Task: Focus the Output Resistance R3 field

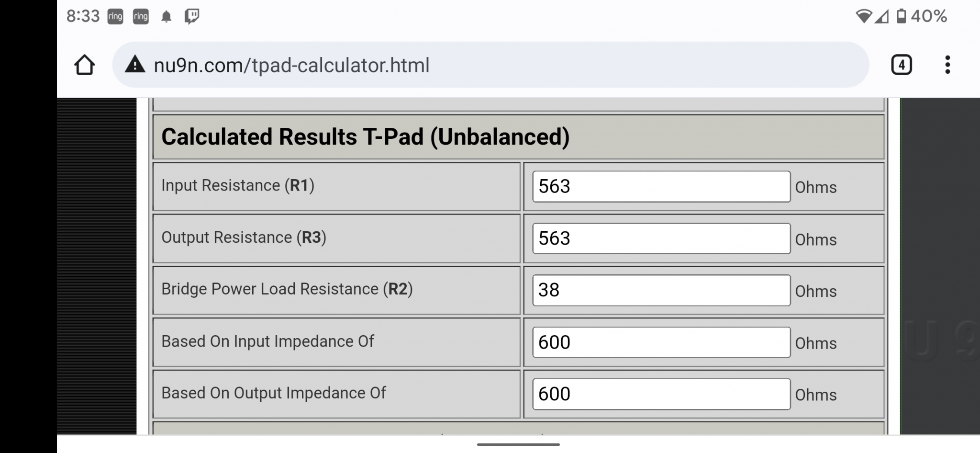Action: tap(661, 238)
